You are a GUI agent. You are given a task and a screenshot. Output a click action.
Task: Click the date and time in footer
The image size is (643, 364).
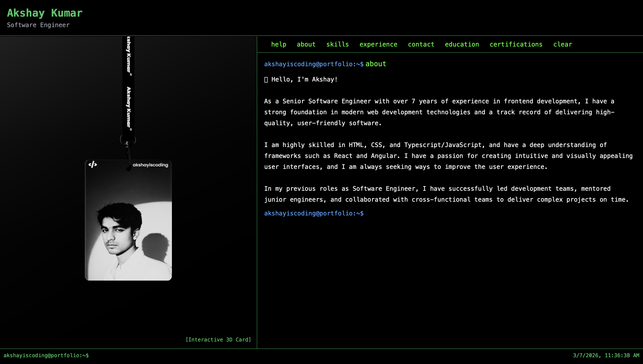[x=606, y=355]
